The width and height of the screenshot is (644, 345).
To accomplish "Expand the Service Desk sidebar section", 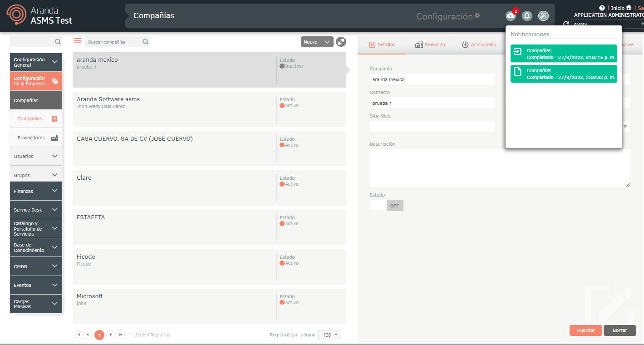I will pyautogui.click(x=36, y=210).
